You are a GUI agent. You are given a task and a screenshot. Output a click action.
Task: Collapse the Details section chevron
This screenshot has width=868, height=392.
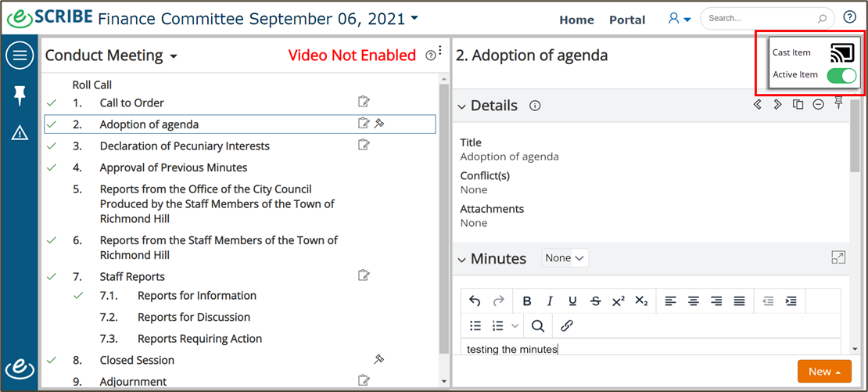coord(461,106)
